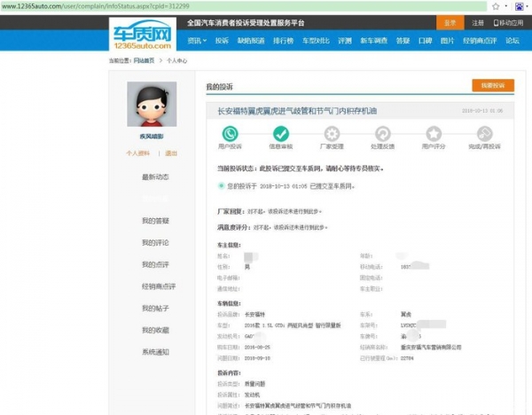Viewport: 532px width, 415px height.
Task: Click the username 疾风暗影
Action: pyautogui.click(x=152, y=137)
